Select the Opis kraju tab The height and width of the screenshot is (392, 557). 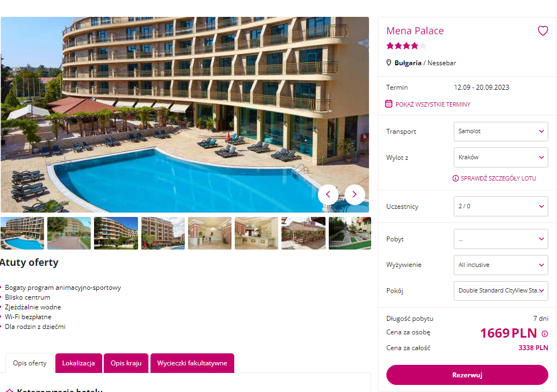[126, 363]
